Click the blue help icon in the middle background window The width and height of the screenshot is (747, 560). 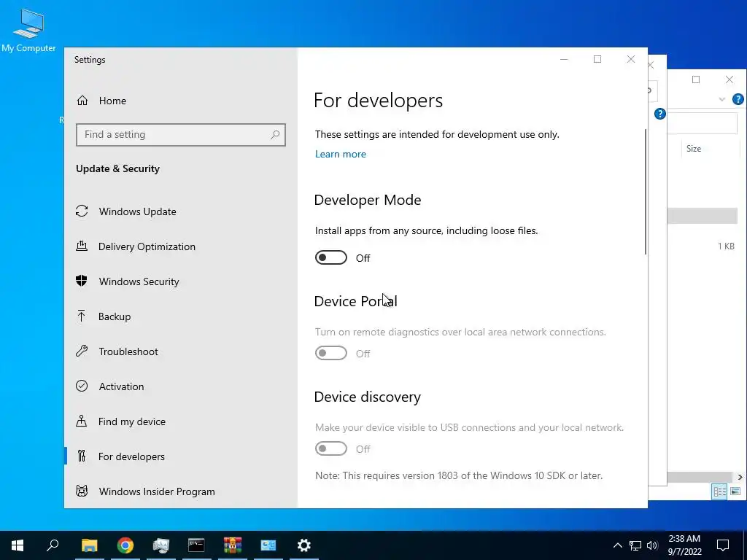point(659,114)
